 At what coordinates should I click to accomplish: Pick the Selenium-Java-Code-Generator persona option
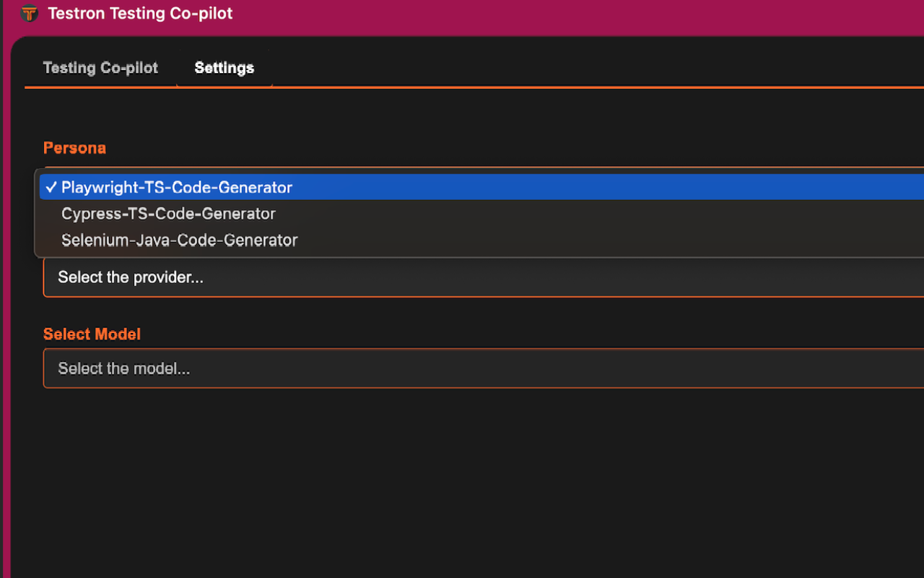pyautogui.click(x=179, y=240)
